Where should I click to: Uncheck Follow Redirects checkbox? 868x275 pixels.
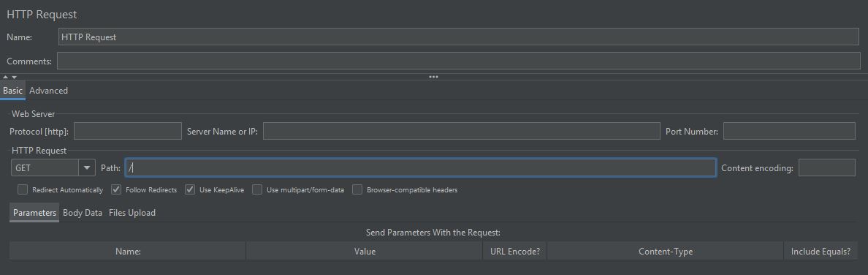click(116, 189)
